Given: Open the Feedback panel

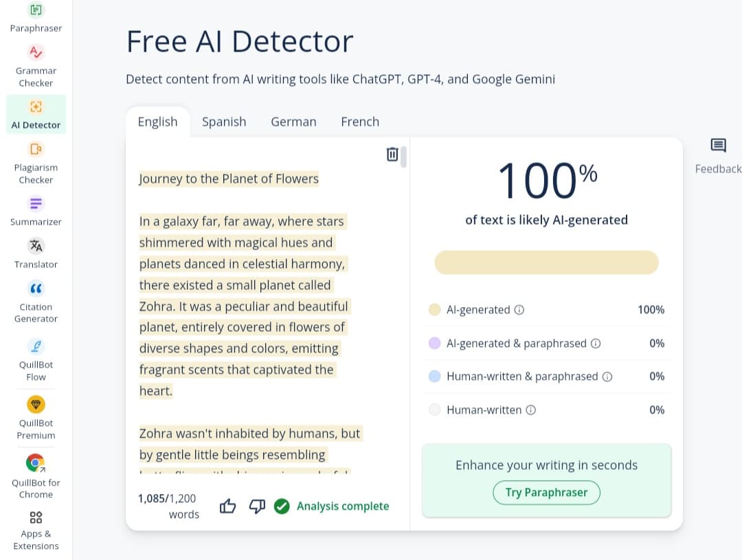Looking at the screenshot, I should pyautogui.click(x=718, y=146).
